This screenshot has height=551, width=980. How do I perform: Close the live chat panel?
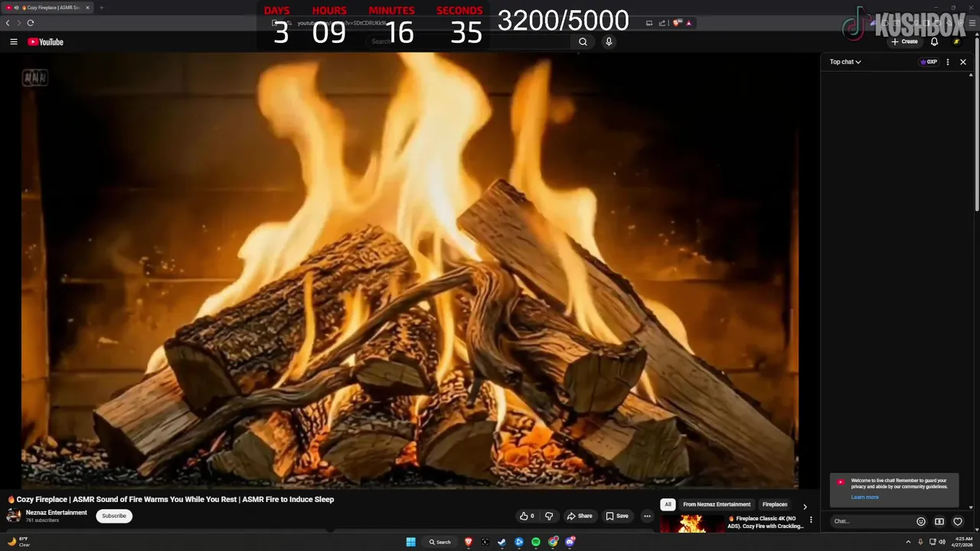pyautogui.click(x=963, y=62)
